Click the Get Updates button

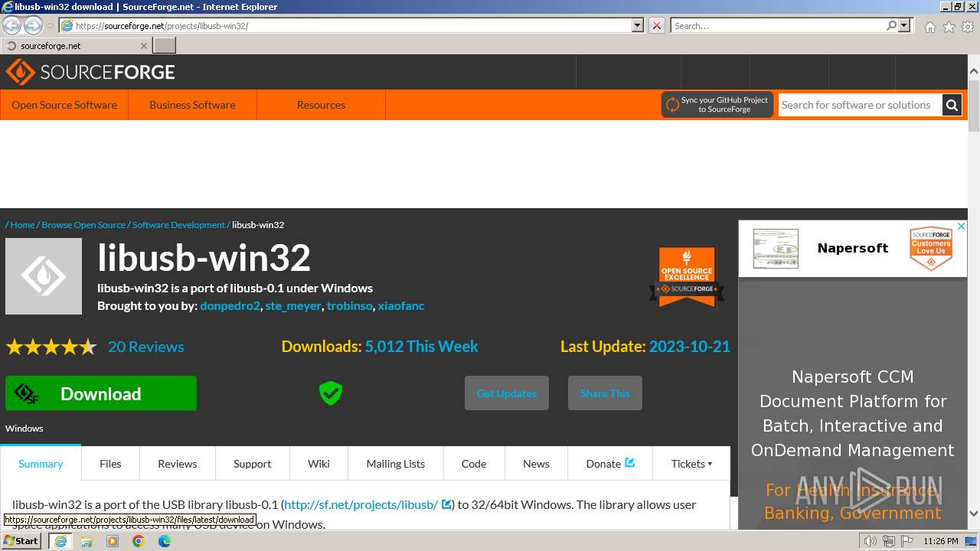507,393
